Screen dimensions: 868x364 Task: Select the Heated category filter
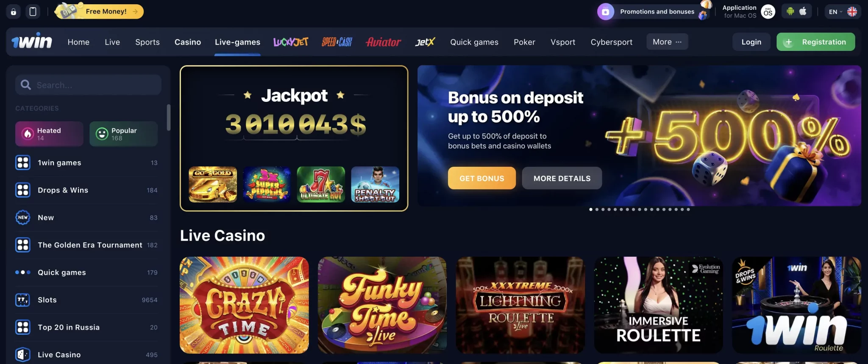tap(49, 134)
